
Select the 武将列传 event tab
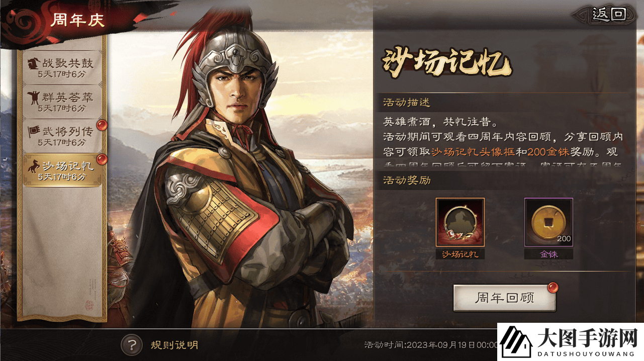(x=62, y=135)
